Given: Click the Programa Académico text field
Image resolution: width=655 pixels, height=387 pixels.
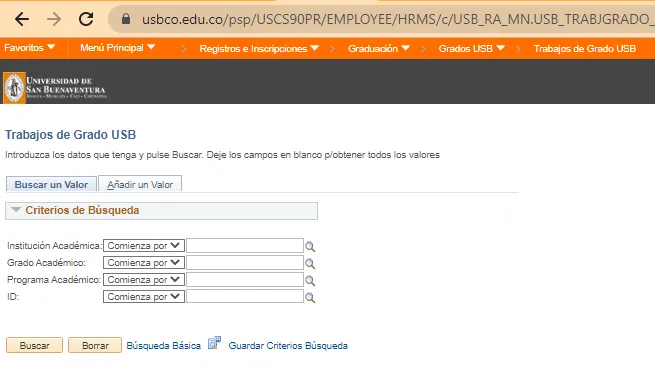Looking at the screenshot, I should 245,280.
